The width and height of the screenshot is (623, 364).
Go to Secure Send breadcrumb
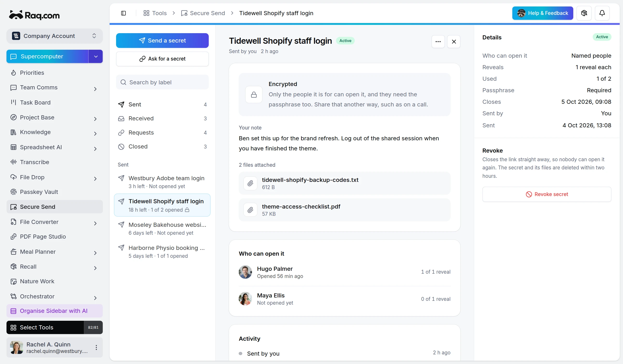[203, 13]
